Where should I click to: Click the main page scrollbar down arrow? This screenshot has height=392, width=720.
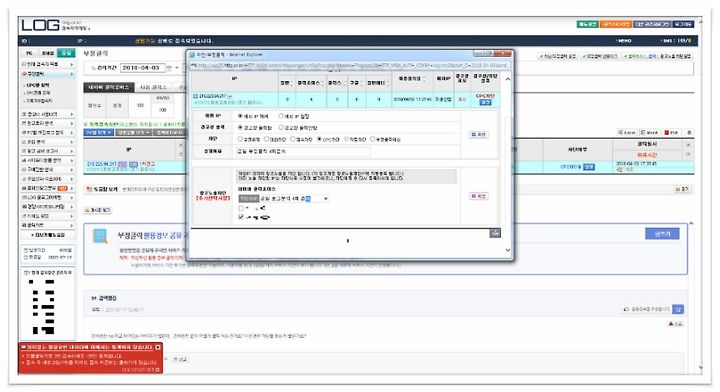click(700, 367)
